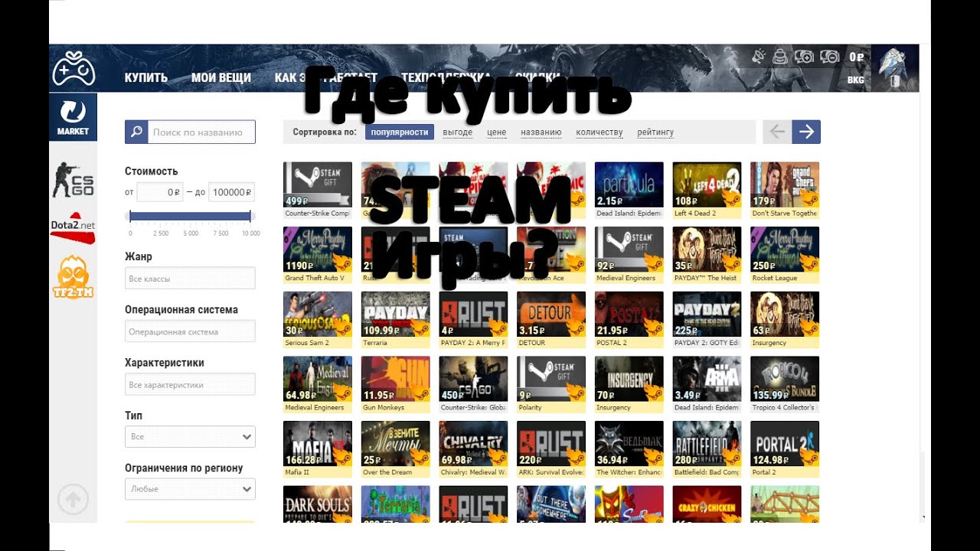Click the minimum price 'от' field
980x551 pixels.
(160, 192)
